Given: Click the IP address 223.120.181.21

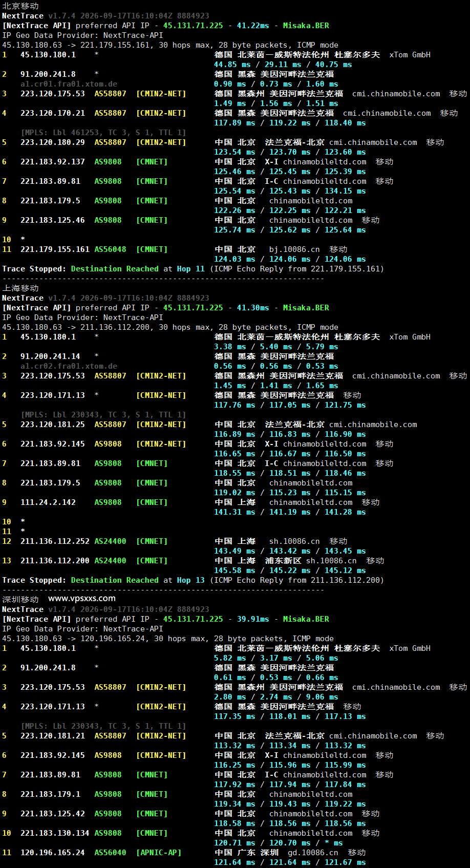Looking at the screenshot, I should click(x=53, y=736).
